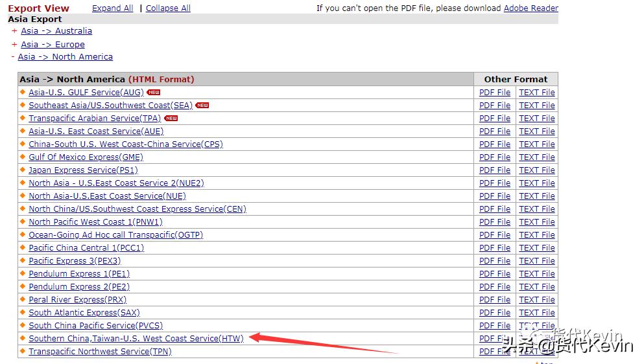This screenshot has height=364, width=644.
Task: Click NEW badge beside Transpacific Arabian Service
Action: (x=171, y=118)
